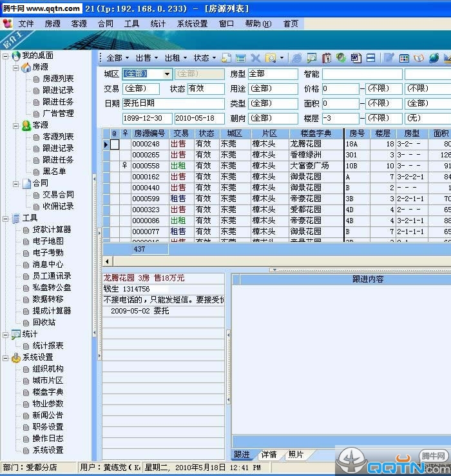
Task: Click the icon beside 工具 tree node
Action: tap(16, 218)
